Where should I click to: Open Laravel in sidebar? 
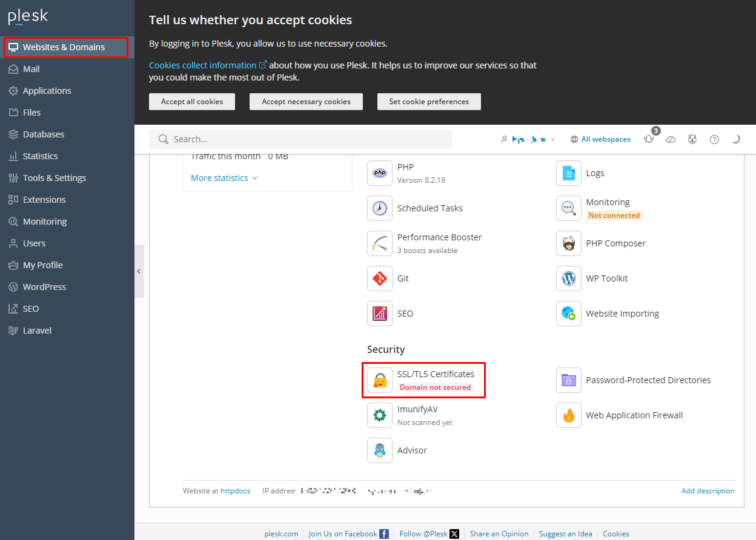pyautogui.click(x=67, y=331)
